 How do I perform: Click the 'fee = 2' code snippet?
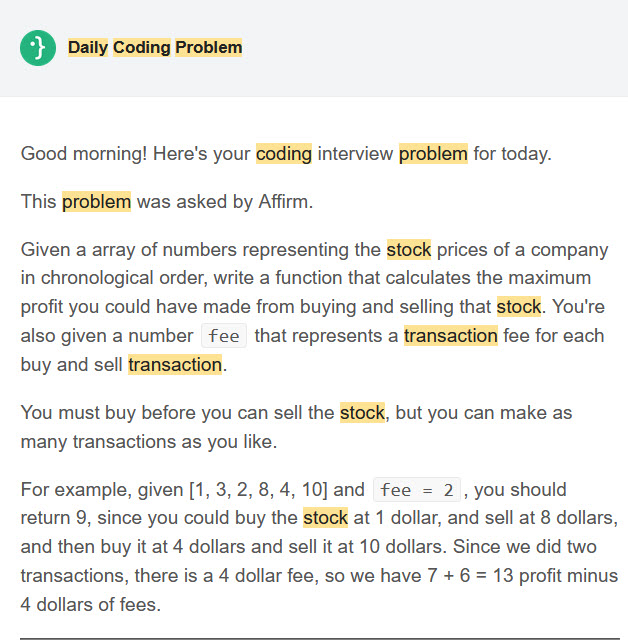point(418,490)
